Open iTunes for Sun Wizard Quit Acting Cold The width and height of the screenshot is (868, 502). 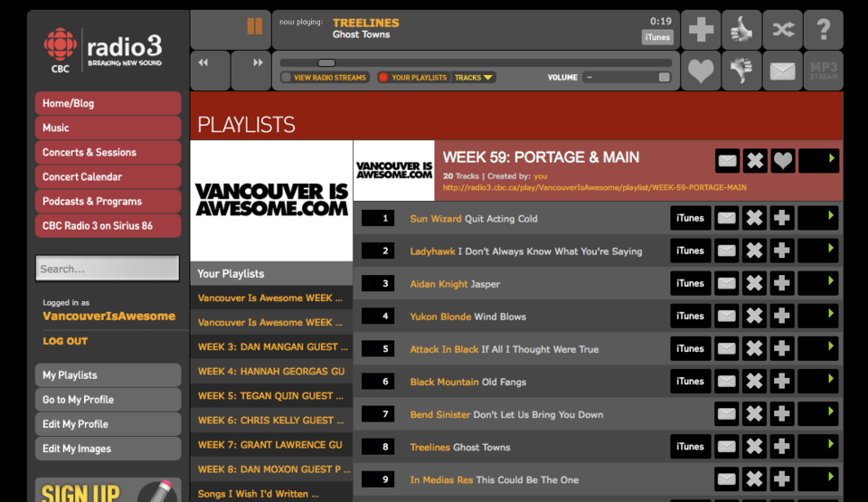click(690, 218)
